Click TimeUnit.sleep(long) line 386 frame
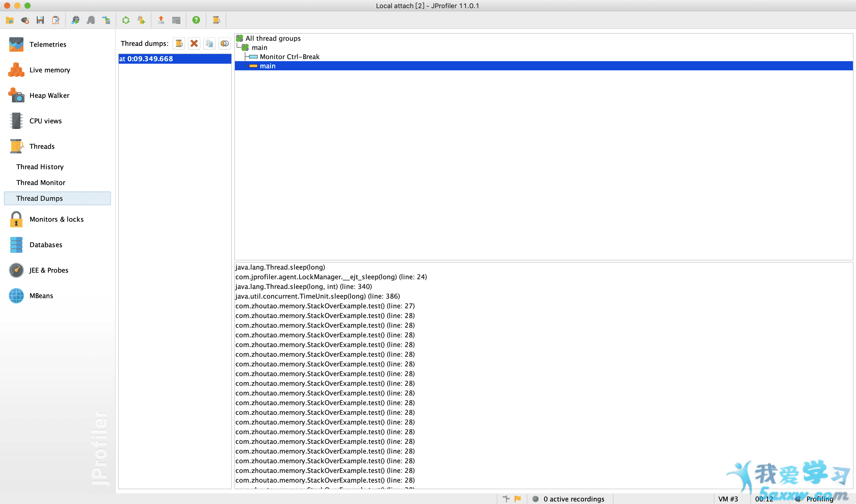Viewport: 856px width, 504px height. click(318, 296)
